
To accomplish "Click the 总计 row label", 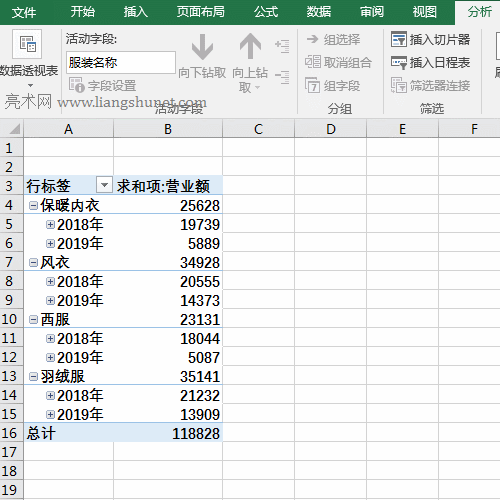I will [68, 433].
